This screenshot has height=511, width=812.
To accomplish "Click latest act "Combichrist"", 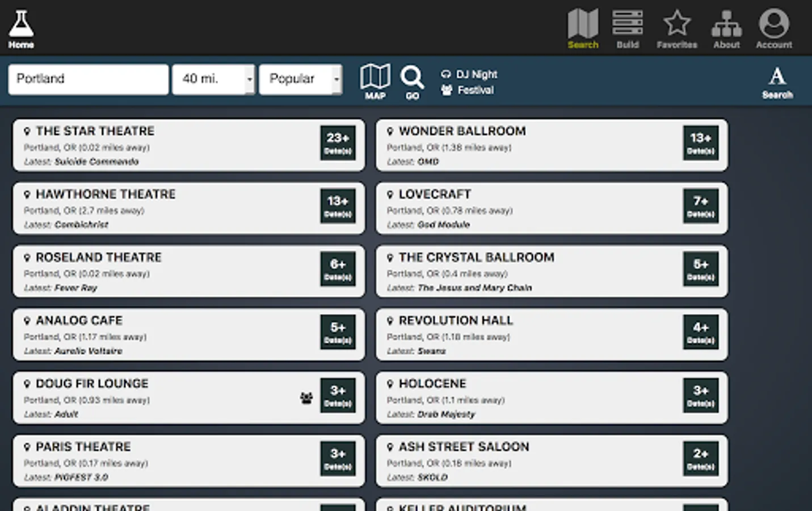I will point(81,225).
